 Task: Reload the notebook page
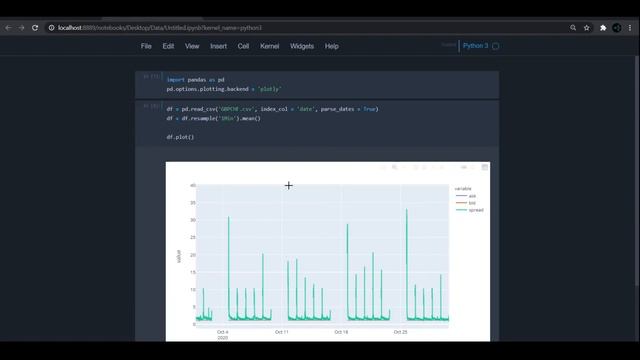pyautogui.click(x=35, y=28)
